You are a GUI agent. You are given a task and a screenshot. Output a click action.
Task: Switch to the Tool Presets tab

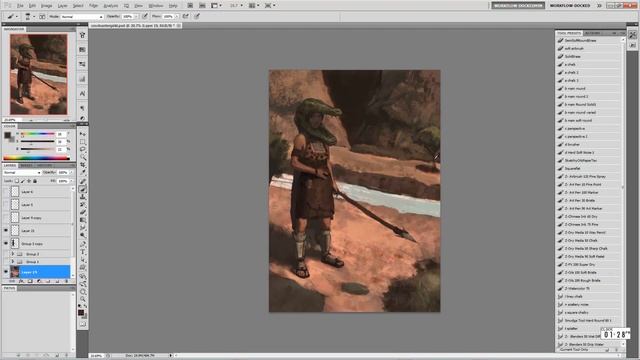tap(569, 33)
